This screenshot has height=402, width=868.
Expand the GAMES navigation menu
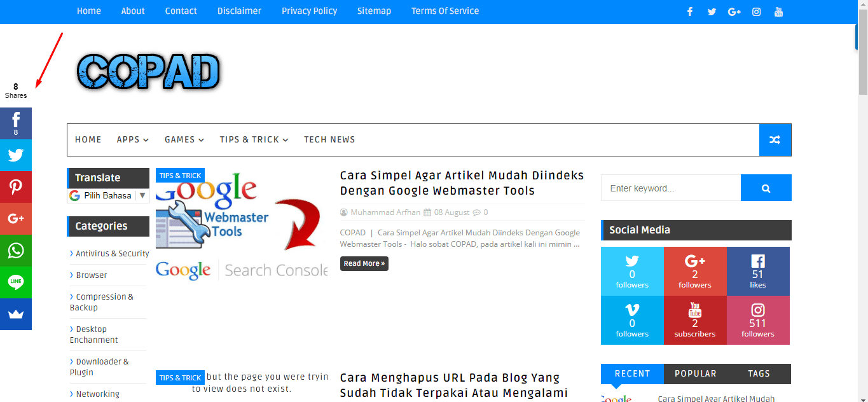184,140
